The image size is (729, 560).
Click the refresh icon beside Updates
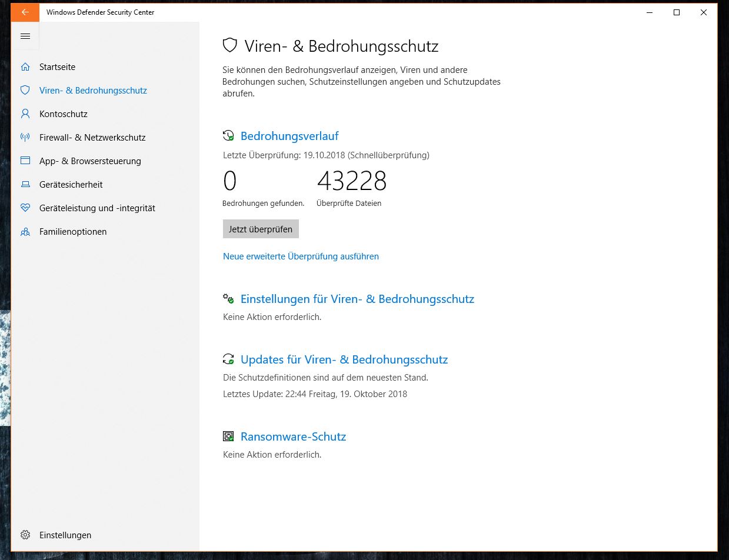228,359
